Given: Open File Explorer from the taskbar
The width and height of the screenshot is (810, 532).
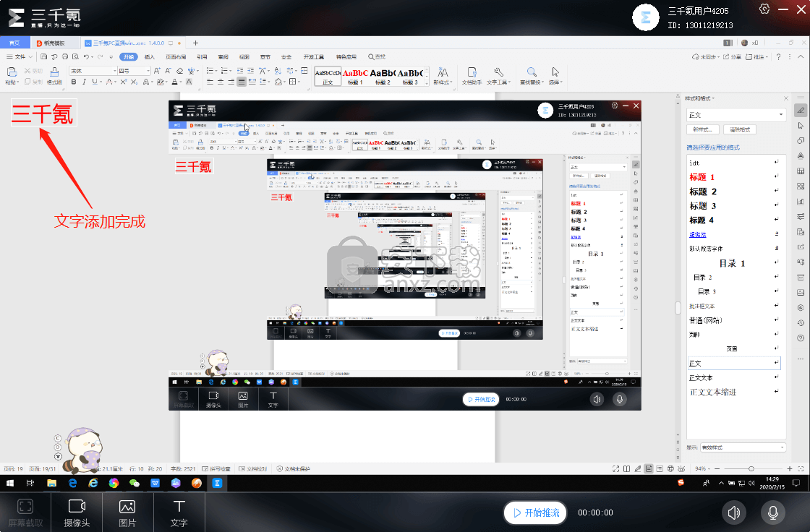Looking at the screenshot, I should [x=51, y=483].
